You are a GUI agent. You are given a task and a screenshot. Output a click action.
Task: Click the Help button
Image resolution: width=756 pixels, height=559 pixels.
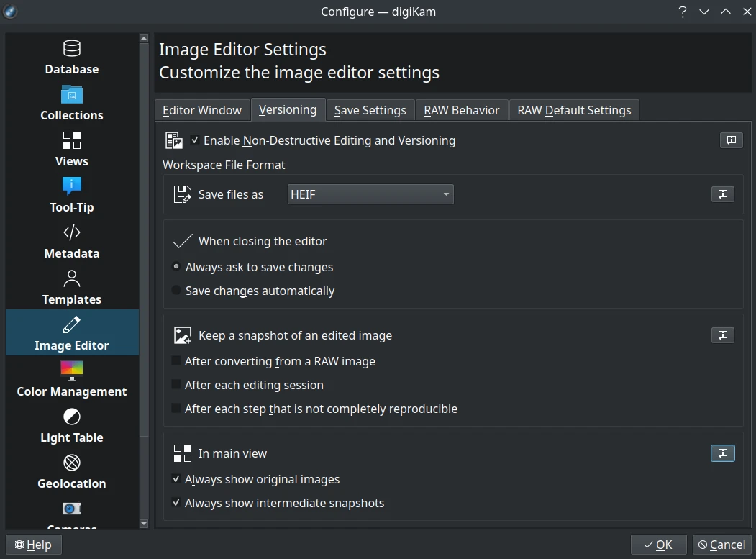[32, 544]
